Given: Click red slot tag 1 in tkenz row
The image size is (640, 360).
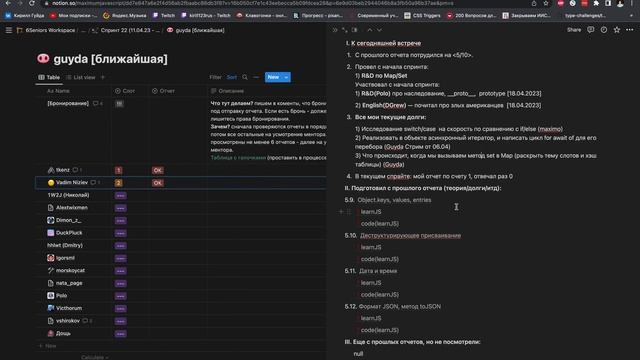Looking at the screenshot, I should 118,170.
